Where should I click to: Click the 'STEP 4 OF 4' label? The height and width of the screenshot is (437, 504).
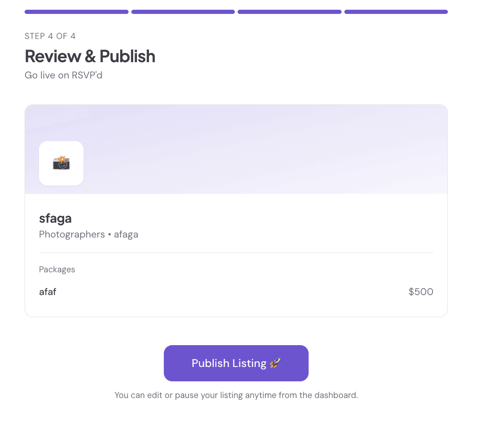[x=50, y=36]
